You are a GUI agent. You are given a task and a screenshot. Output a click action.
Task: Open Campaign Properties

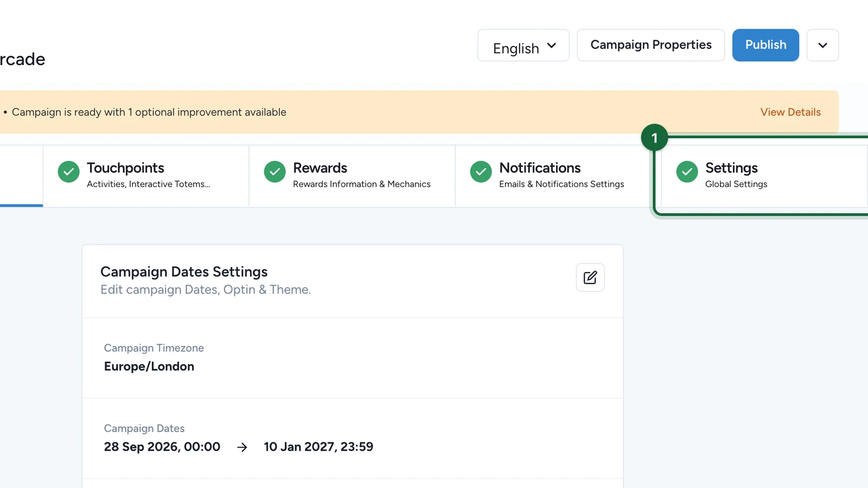[651, 45]
